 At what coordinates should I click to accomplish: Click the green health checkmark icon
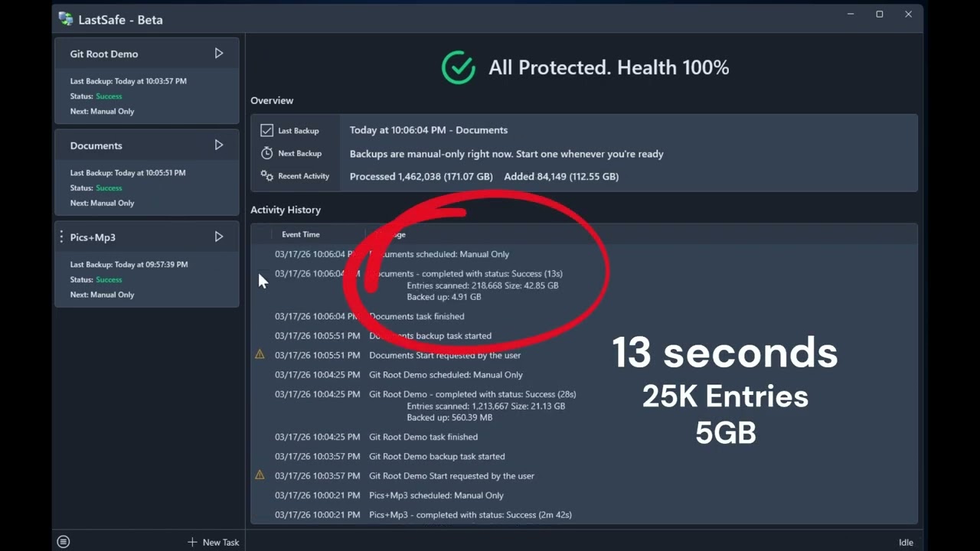coord(459,67)
